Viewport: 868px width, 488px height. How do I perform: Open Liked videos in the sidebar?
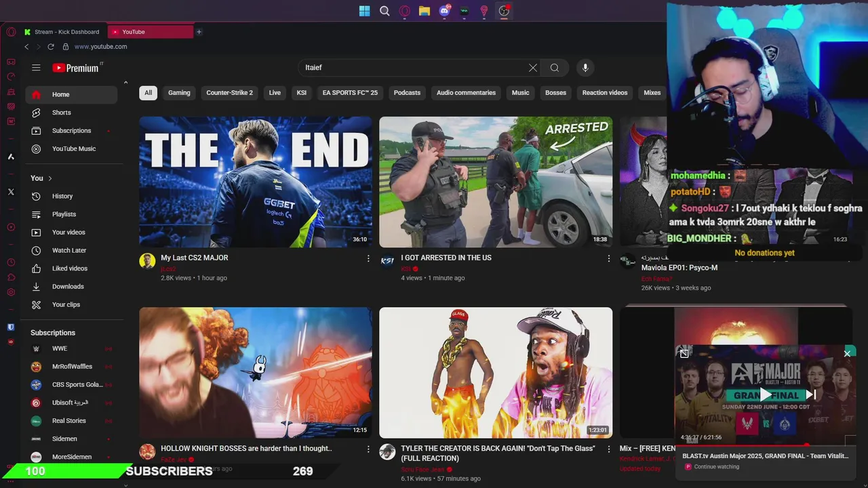pos(71,268)
